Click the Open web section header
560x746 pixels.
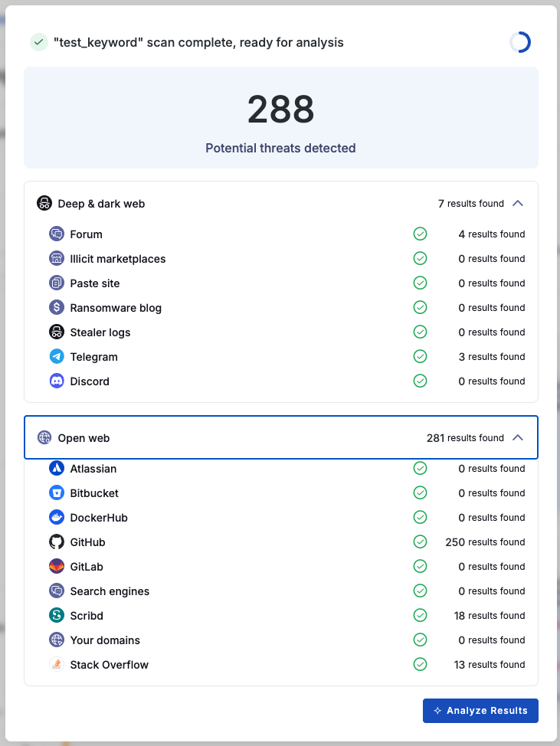coord(230,438)
